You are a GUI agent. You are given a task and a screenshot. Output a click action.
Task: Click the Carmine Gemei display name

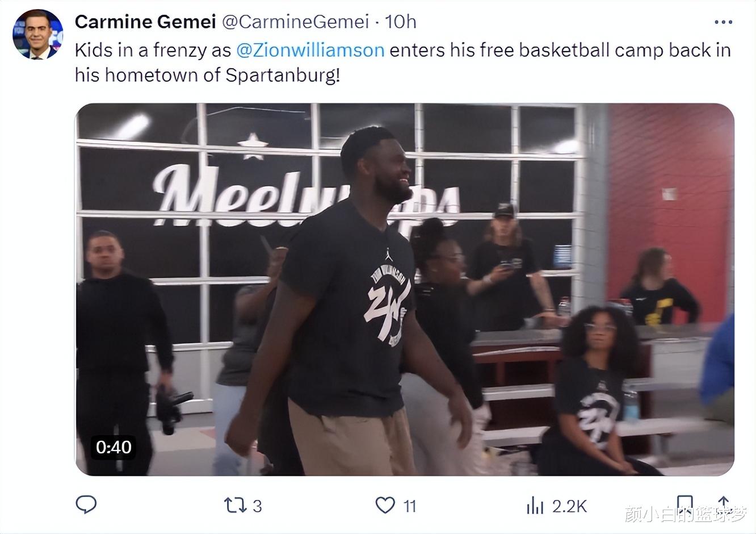(145, 22)
